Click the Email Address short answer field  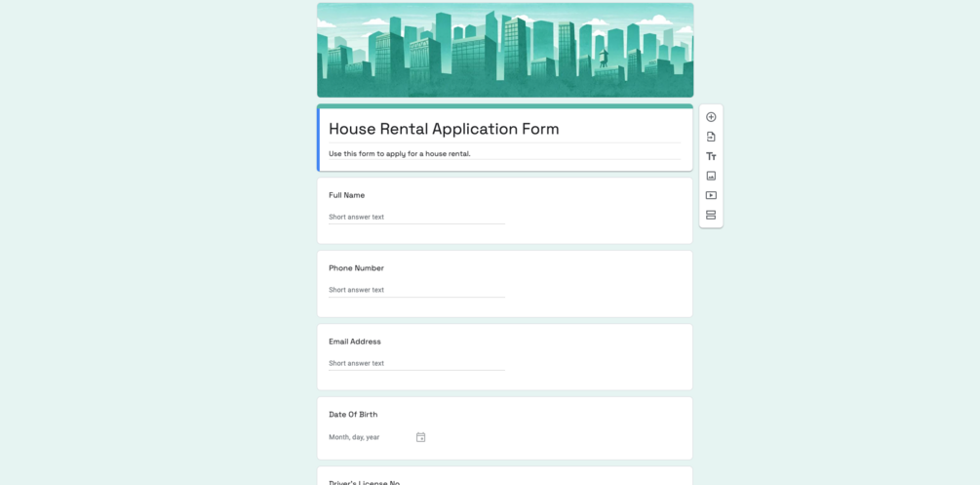pos(417,363)
